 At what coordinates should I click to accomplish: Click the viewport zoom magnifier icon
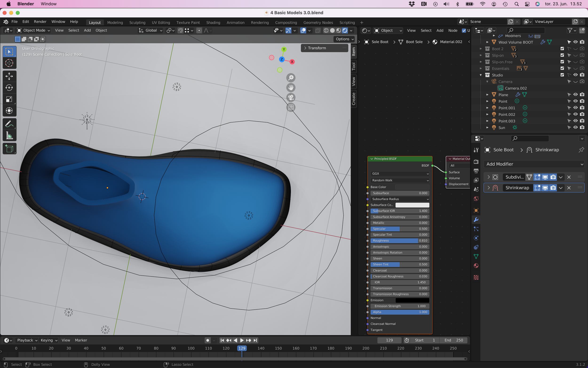pyautogui.click(x=291, y=78)
